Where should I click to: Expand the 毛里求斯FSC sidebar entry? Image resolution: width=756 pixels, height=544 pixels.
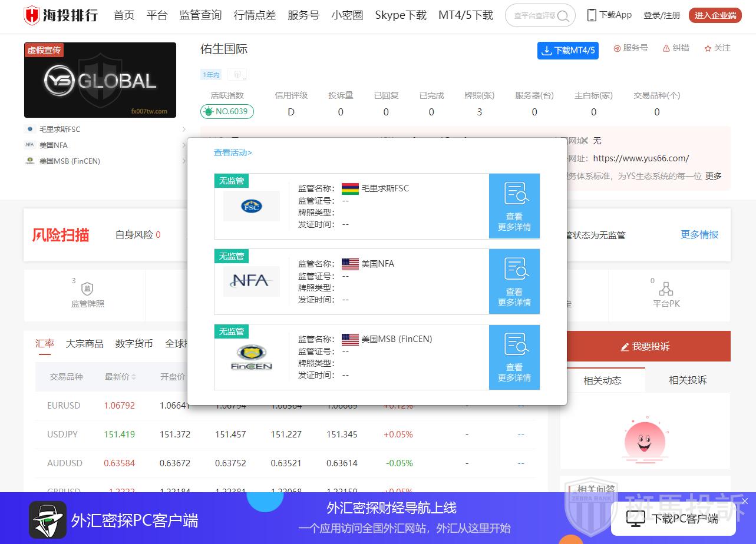(184, 130)
